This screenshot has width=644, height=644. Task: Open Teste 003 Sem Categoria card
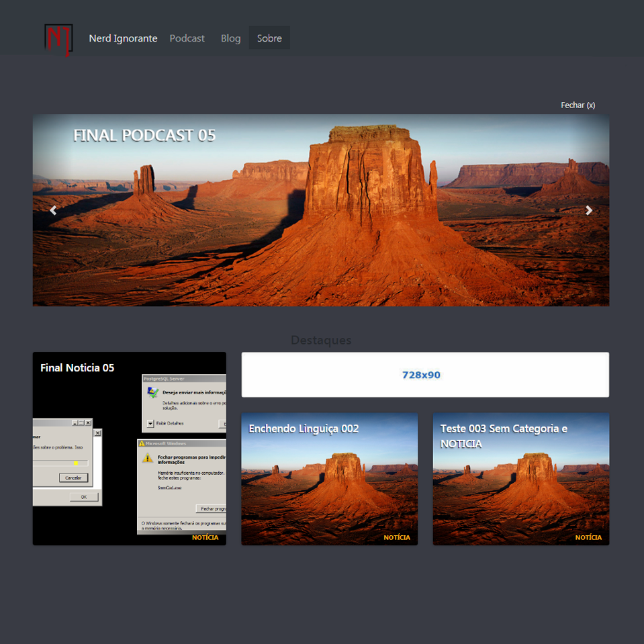pyautogui.click(x=521, y=479)
